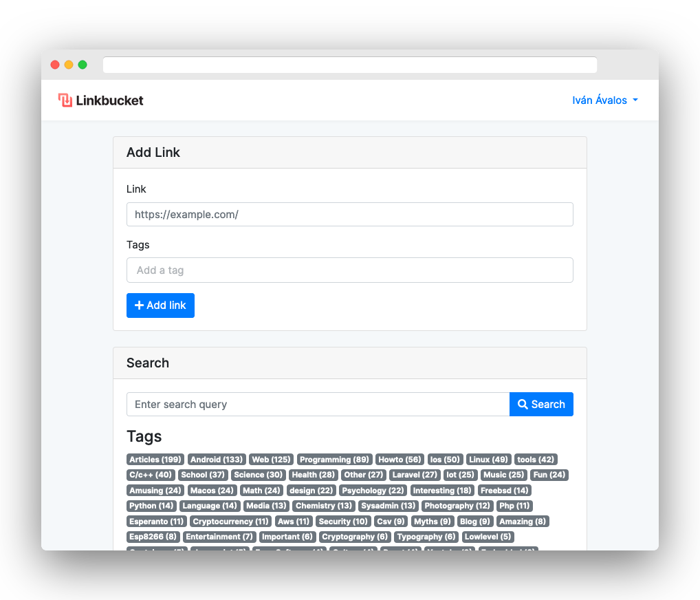Pick the Python (14) tag
The image size is (700, 600).
point(151,506)
